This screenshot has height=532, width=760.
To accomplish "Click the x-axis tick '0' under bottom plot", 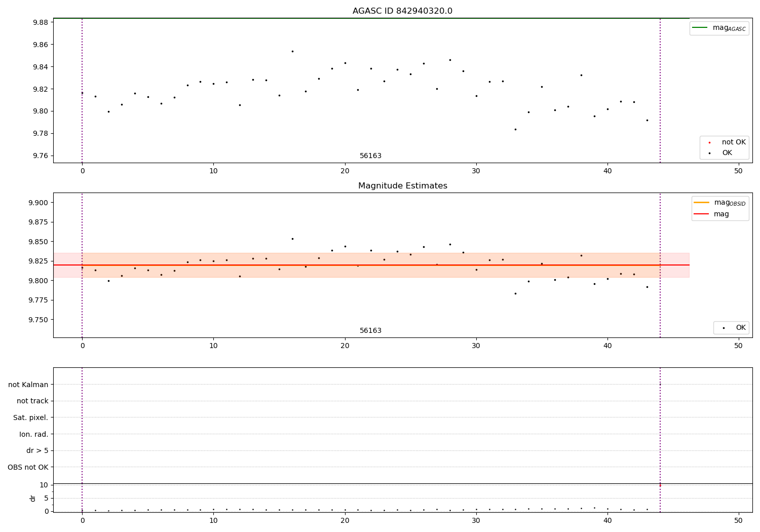I will pos(82,521).
